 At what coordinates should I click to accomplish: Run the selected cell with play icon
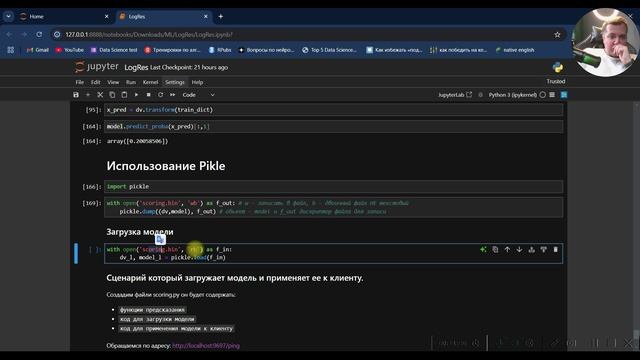[x=136, y=95]
